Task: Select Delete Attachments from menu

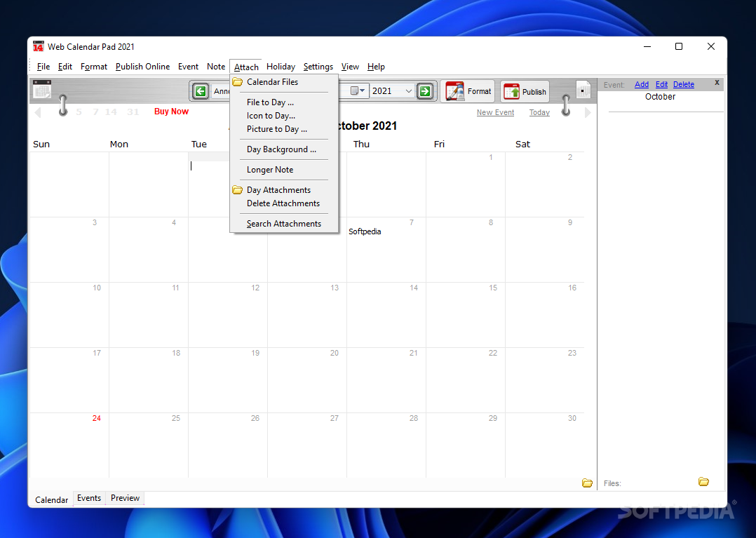Action: tap(284, 203)
